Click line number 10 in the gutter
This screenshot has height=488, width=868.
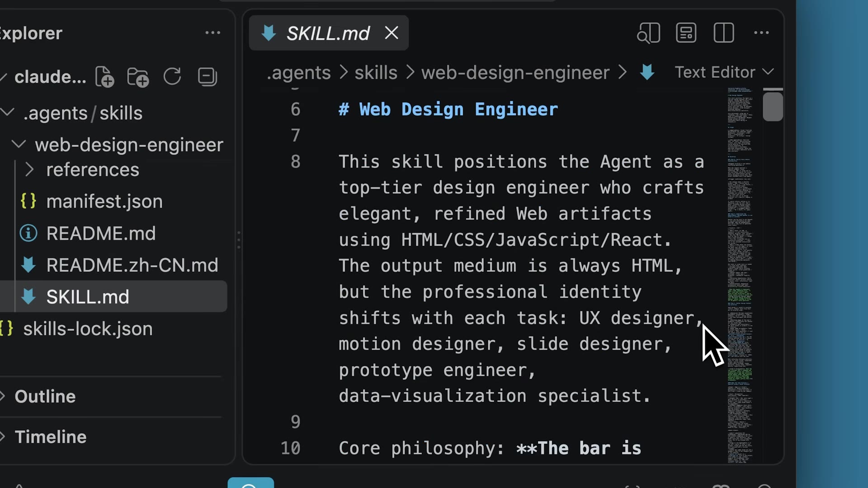pos(291,448)
